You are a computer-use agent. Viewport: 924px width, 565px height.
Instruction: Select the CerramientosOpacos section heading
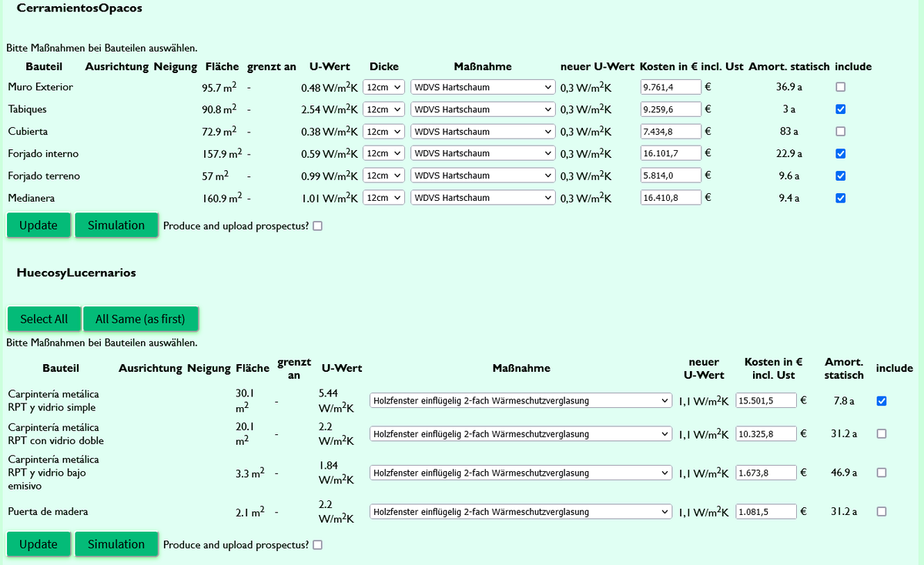pyautogui.click(x=79, y=8)
